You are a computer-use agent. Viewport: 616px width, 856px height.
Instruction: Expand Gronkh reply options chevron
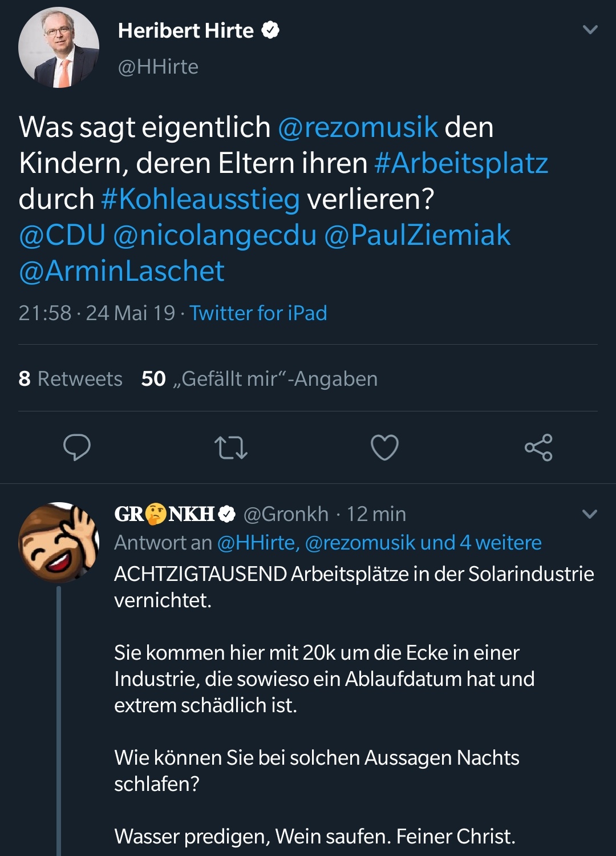[x=589, y=514]
